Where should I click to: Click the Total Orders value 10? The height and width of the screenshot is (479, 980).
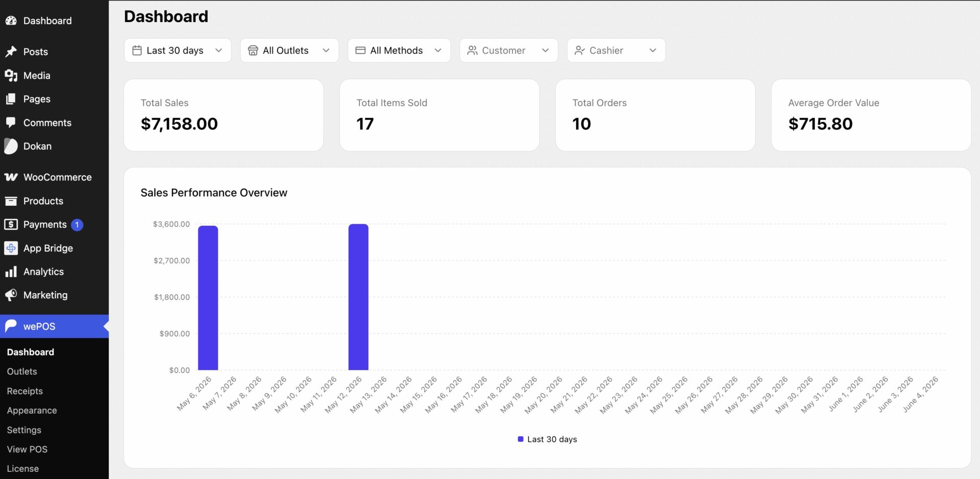coord(581,124)
